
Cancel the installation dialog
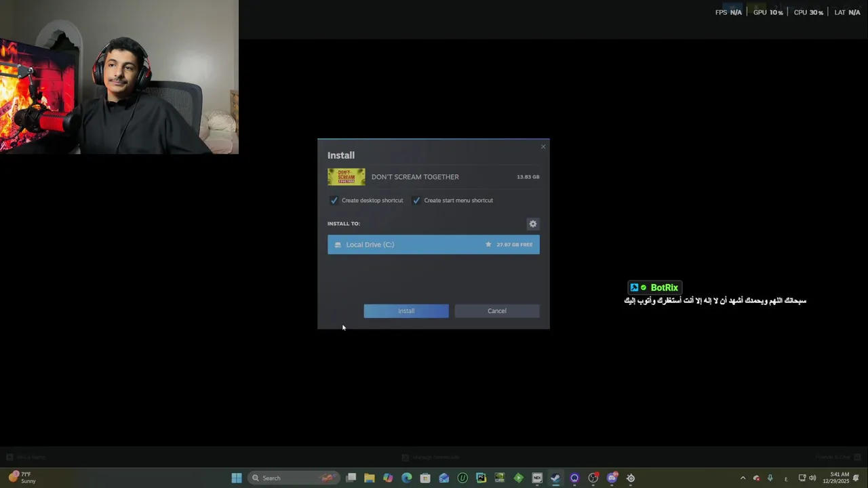click(497, 311)
